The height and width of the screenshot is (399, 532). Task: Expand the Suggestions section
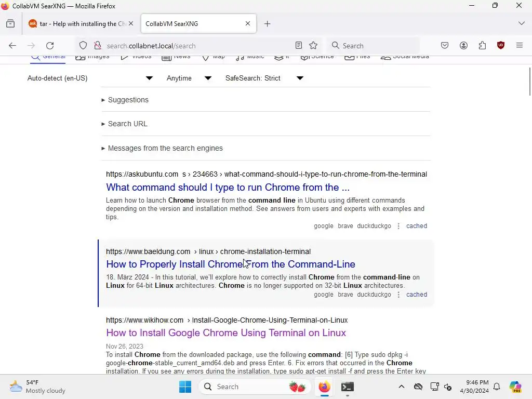point(125,100)
